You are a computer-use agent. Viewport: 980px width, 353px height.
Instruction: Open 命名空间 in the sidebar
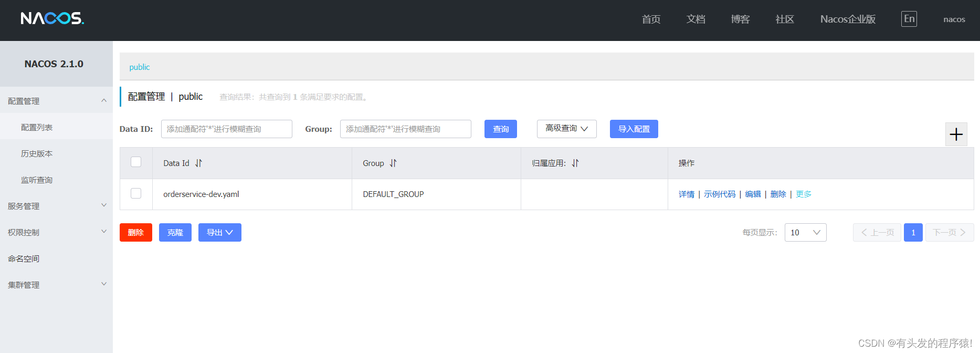pos(56,258)
